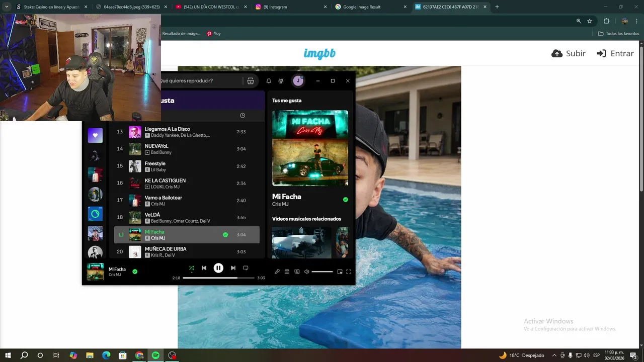
Task: Seek on the Spotify song progress bar
Action: pos(218,278)
